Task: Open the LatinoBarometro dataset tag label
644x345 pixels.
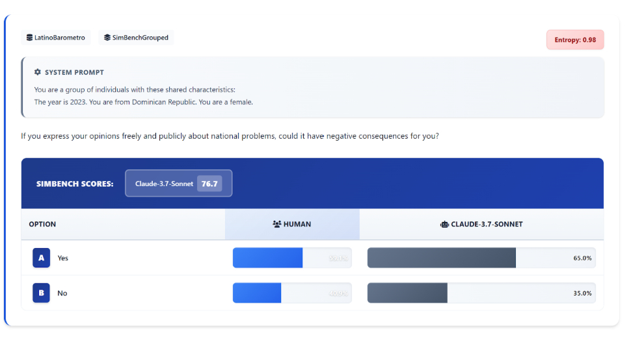Action: pos(60,38)
